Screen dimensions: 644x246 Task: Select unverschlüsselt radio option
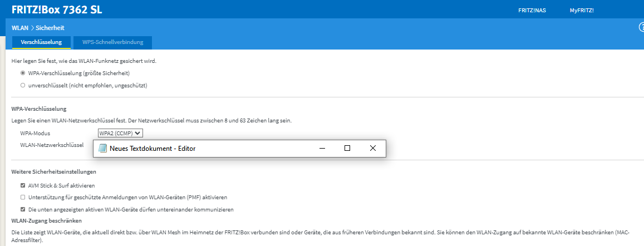pyautogui.click(x=23, y=85)
